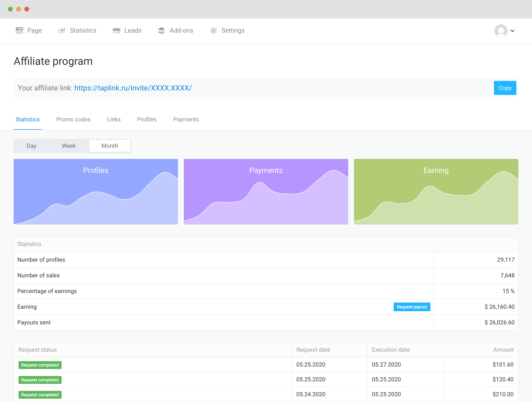The height and width of the screenshot is (402, 532).
Task: Click the $ 26,160.40 earning amount
Action: 499,307
